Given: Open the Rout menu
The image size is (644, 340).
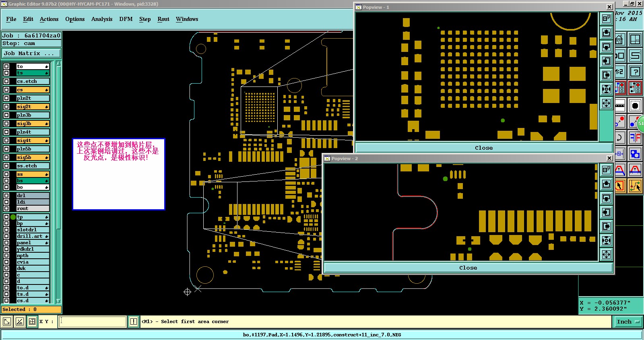Looking at the screenshot, I should (163, 19).
